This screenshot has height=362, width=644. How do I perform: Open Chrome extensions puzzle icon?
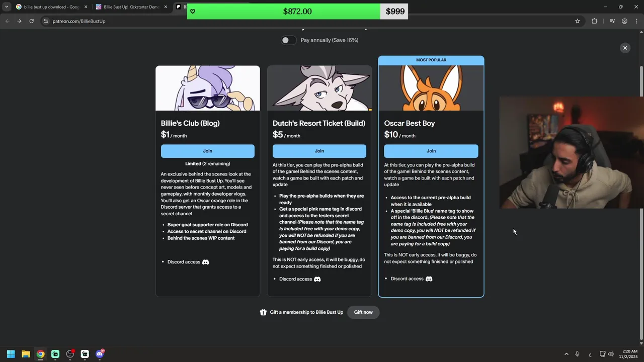coord(595,21)
